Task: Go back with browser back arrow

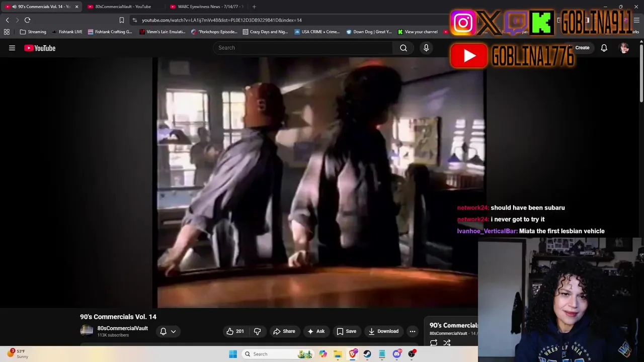Action: (x=7, y=20)
